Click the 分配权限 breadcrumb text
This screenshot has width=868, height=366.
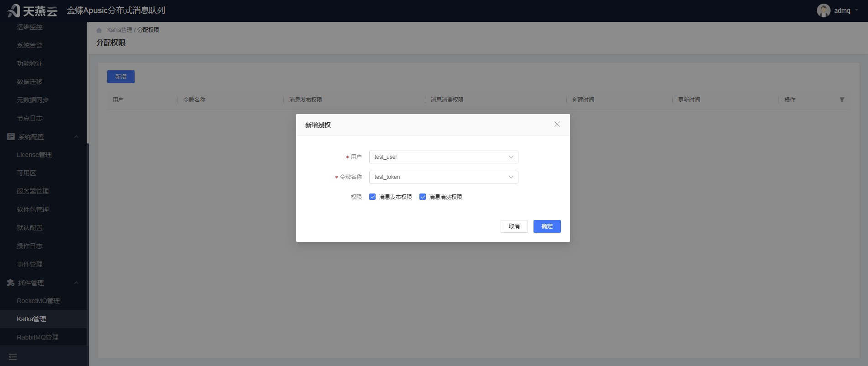coord(148,30)
